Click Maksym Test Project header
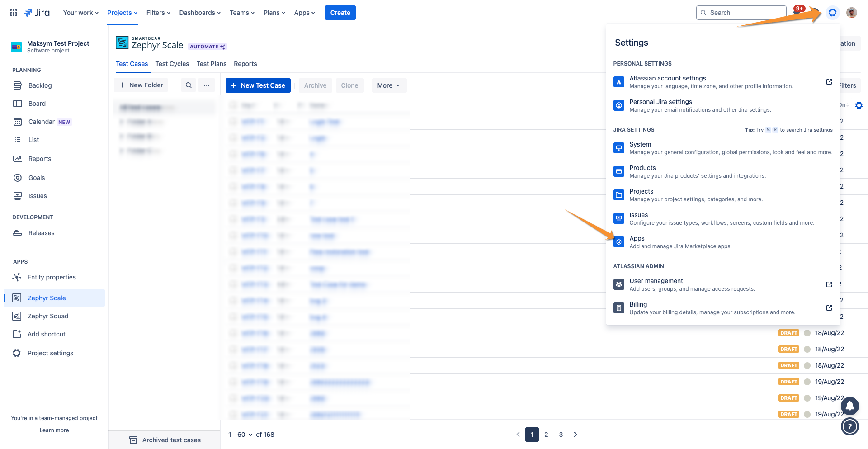The height and width of the screenshot is (449, 868). [x=51, y=47]
